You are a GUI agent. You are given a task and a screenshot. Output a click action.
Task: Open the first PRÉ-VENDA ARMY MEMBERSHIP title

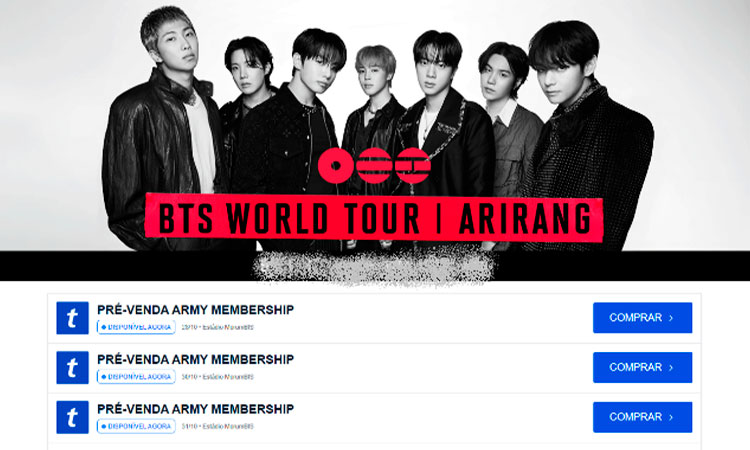point(195,309)
